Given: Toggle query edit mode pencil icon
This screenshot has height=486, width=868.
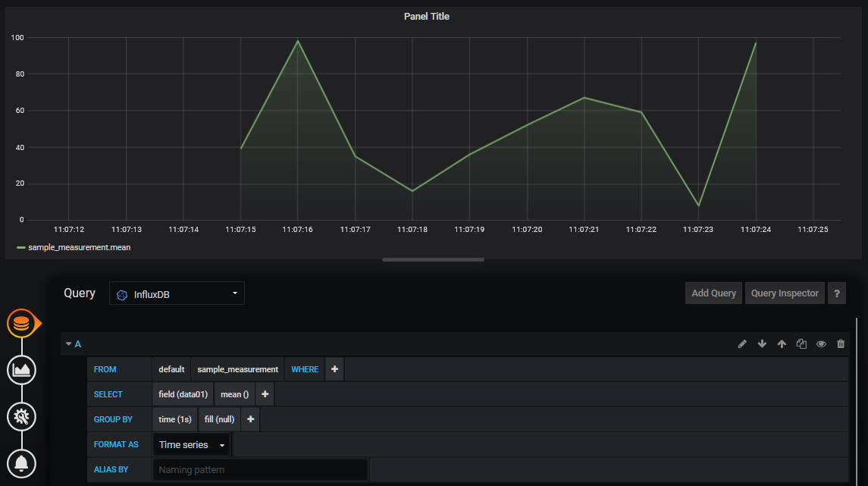Looking at the screenshot, I should click(x=742, y=344).
